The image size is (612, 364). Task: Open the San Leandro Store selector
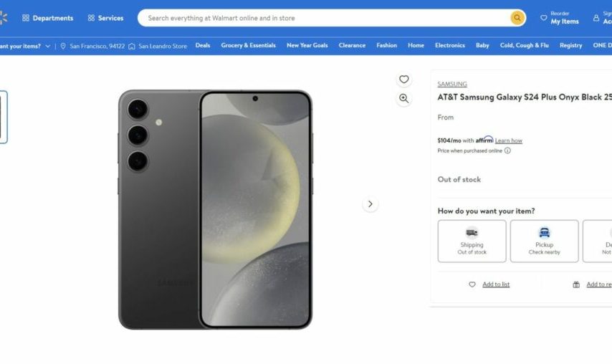tap(158, 46)
